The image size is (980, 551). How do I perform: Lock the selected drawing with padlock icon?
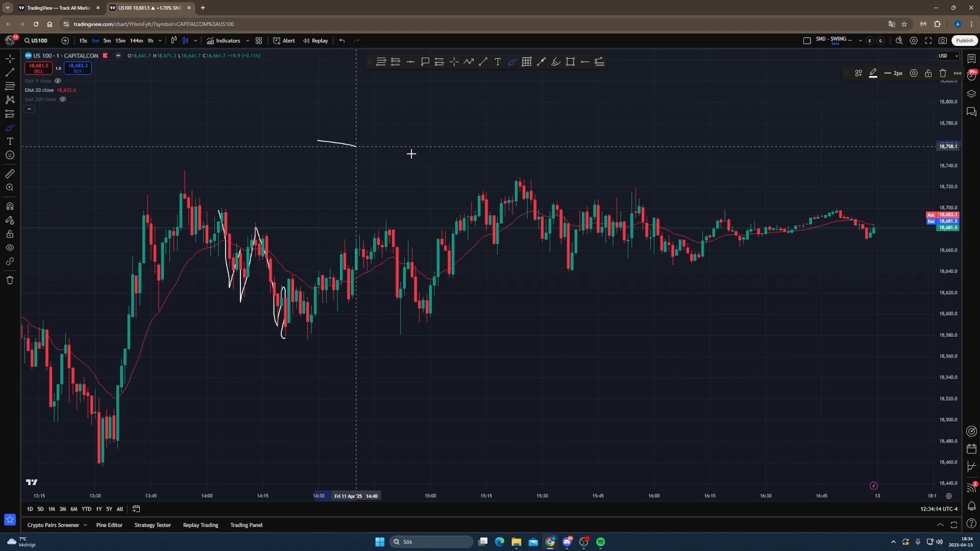click(x=928, y=73)
